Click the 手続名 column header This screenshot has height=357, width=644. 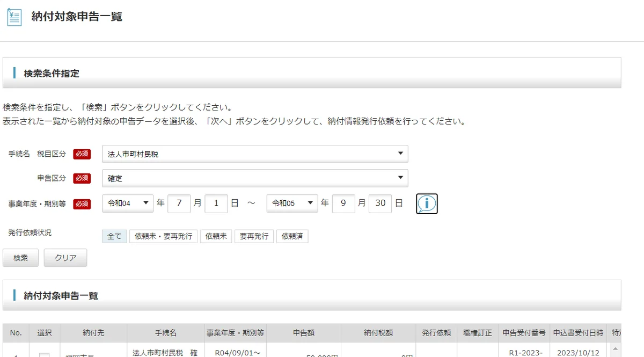point(166,333)
